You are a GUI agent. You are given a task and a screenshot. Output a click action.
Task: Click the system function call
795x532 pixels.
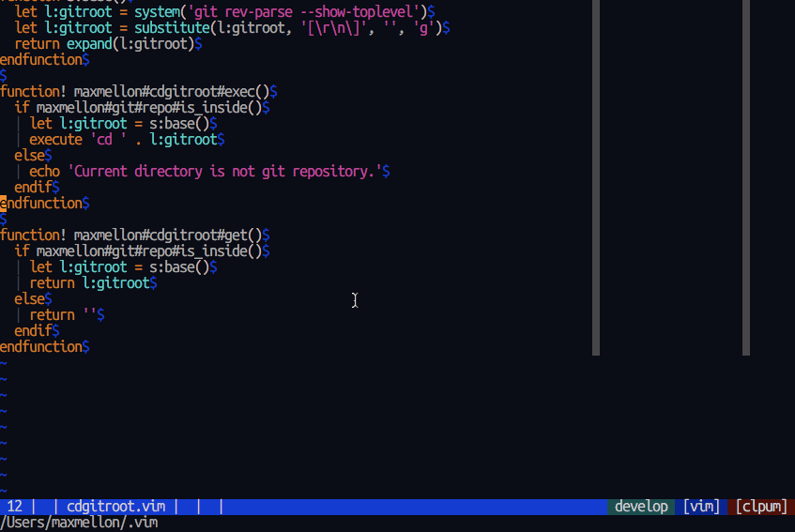157,11
